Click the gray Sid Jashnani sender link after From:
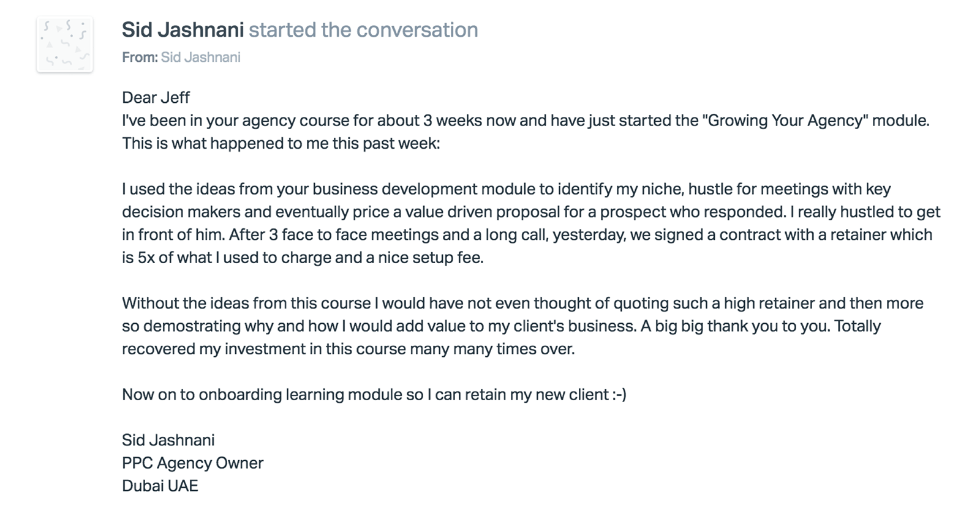The image size is (980, 511). coord(200,58)
